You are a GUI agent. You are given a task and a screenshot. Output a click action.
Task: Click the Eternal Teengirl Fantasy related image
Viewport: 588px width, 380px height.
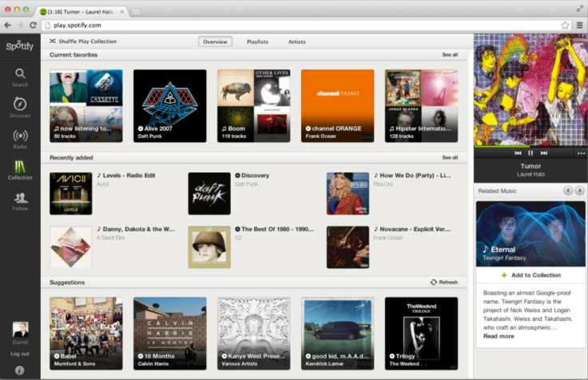pyautogui.click(x=530, y=234)
